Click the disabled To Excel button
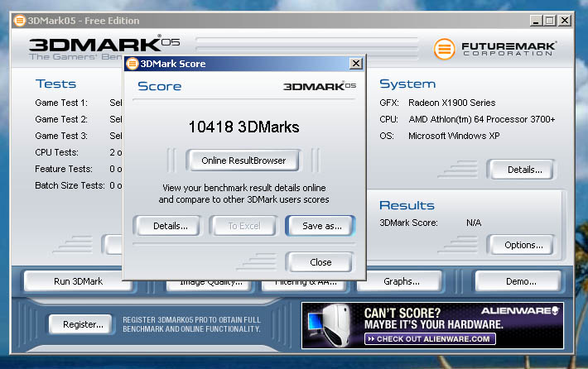 pyautogui.click(x=244, y=226)
